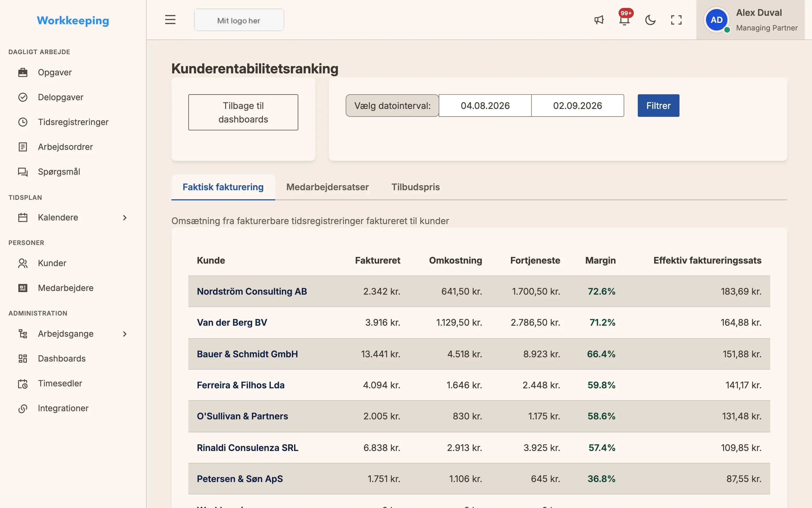This screenshot has width=812, height=508.
Task: Enter fullscreen mode with corner-brackets icon
Action: 676,20
